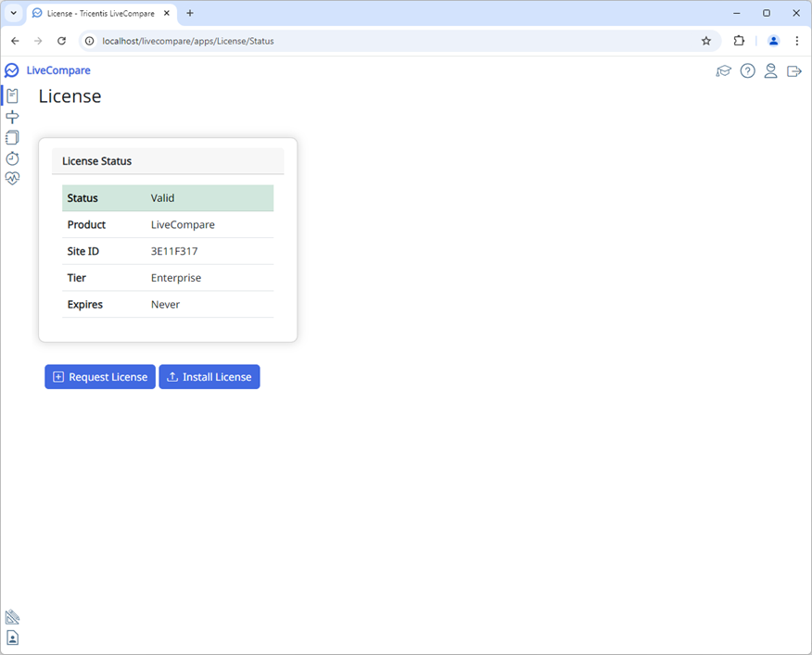Open the clipboard apps sidebar icon
Screen dimensions: 812x655
pos(12,95)
